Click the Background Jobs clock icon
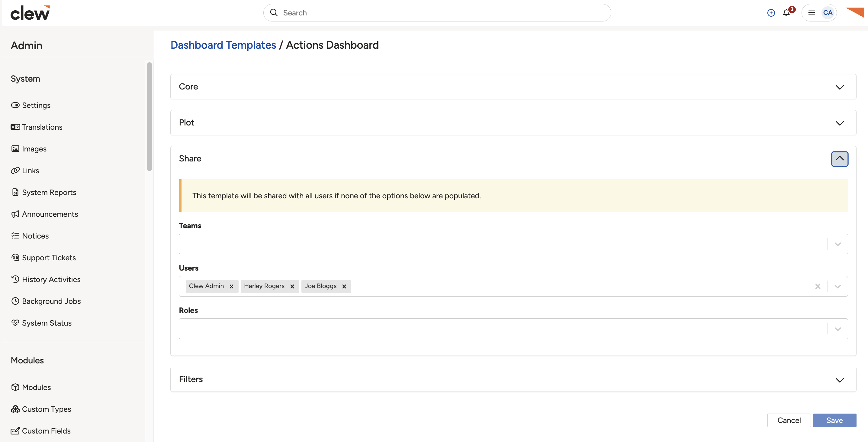Image resolution: width=868 pixels, height=442 pixels. click(x=15, y=301)
